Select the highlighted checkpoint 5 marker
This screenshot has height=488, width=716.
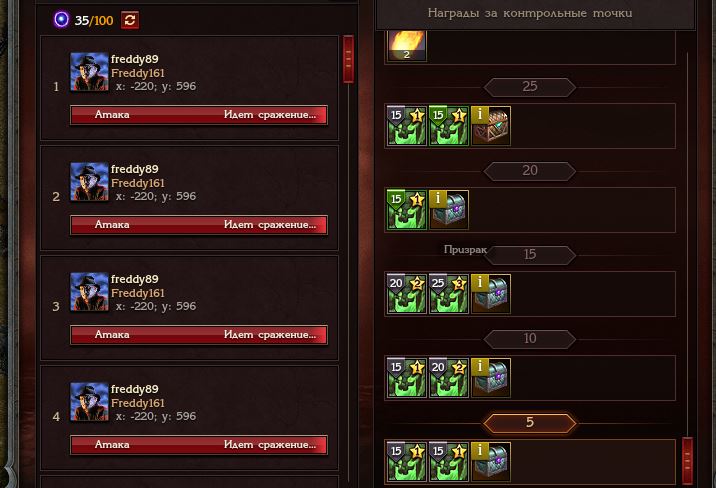[530, 422]
